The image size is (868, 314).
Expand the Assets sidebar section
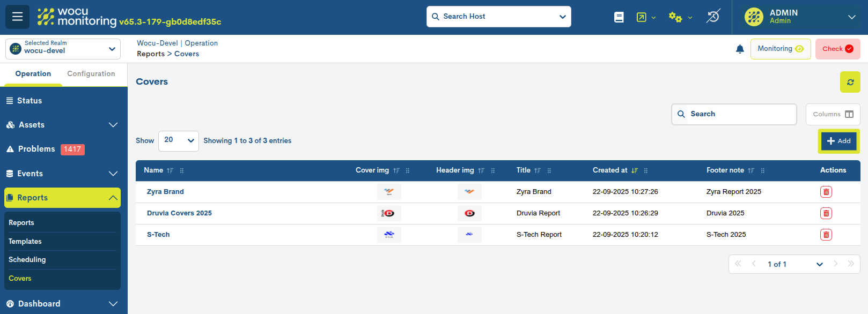pyautogui.click(x=63, y=125)
